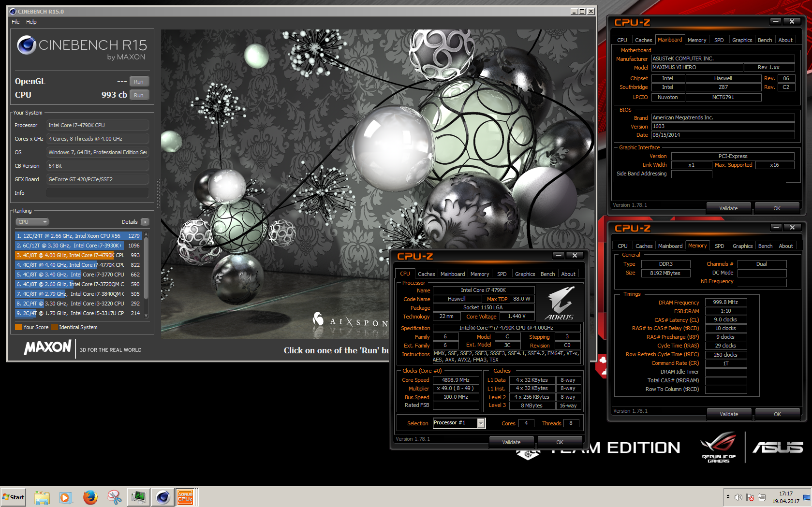Image resolution: width=812 pixels, height=507 pixels.
Task: Open the volume control in system tray
Action: pyautogui.click(x=738, y=497)
